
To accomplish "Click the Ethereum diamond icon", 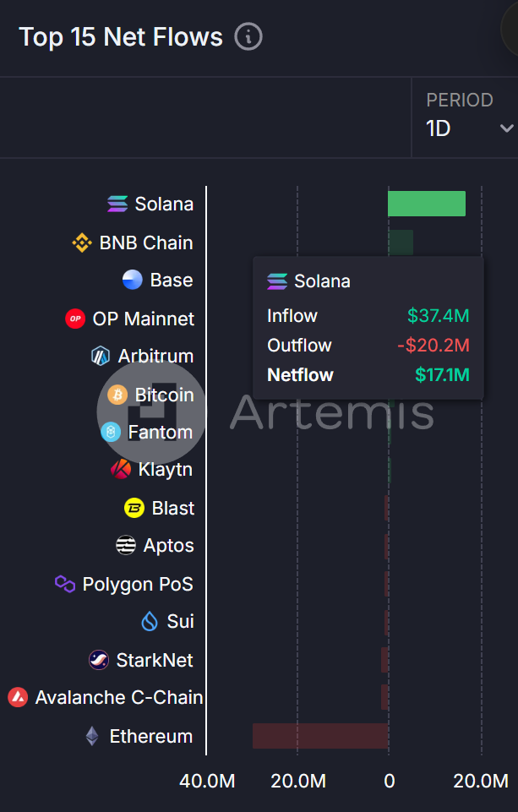I will [x=93, y=736].
